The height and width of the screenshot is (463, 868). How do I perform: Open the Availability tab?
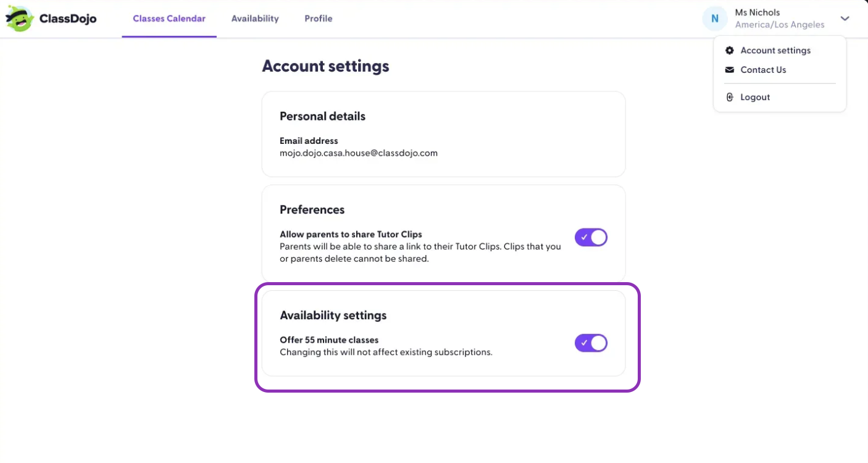(255, 19)
